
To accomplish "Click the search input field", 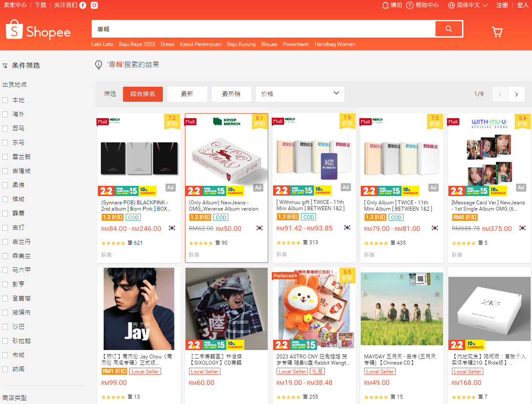I will click(x=263, y=29).
